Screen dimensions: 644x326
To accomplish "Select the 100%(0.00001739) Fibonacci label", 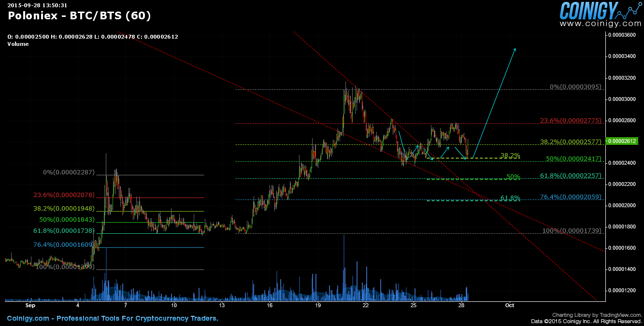I will (x=572, y=231).
